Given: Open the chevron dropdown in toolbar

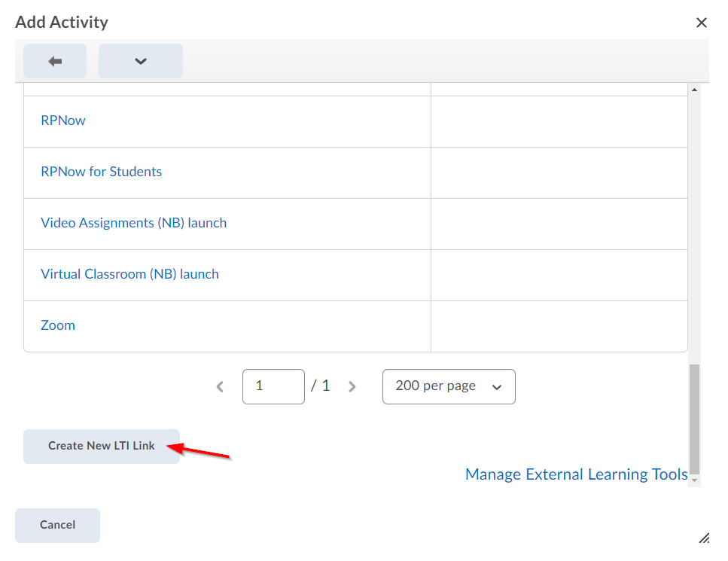Looking at the screenshot, I should pos(141,61).
